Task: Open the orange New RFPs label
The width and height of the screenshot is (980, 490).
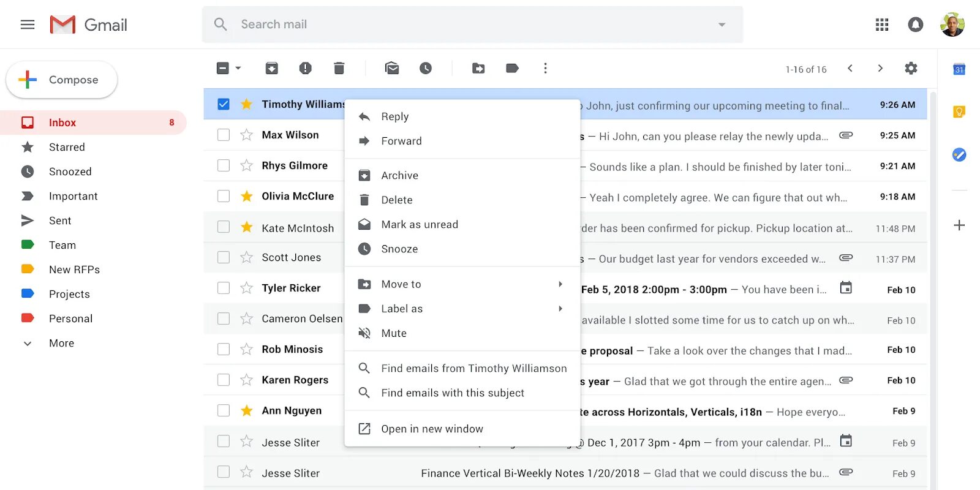Action: tap(93, 269)
